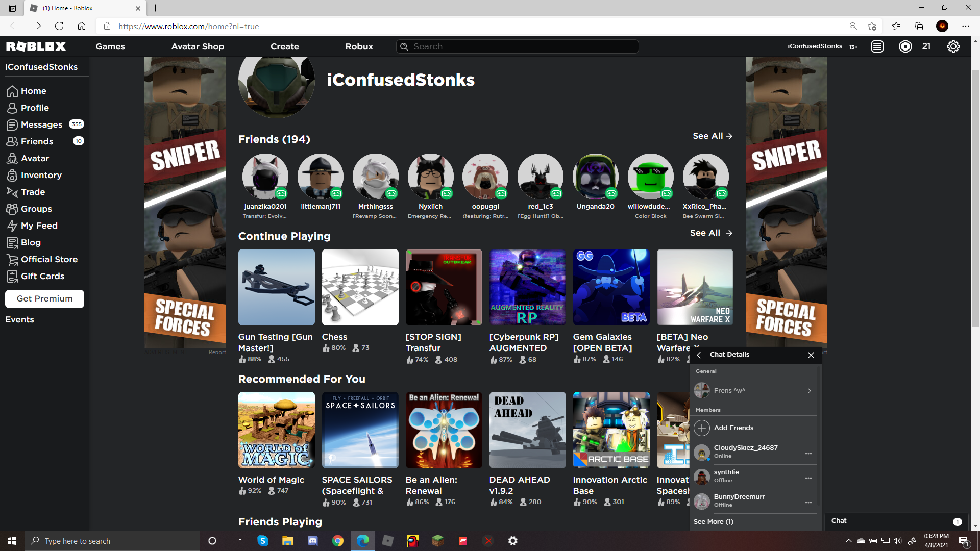The width and height of the screenshot is (980, 551).
Task: Open friend Unganda20's avatar
Action: point(596,177)
